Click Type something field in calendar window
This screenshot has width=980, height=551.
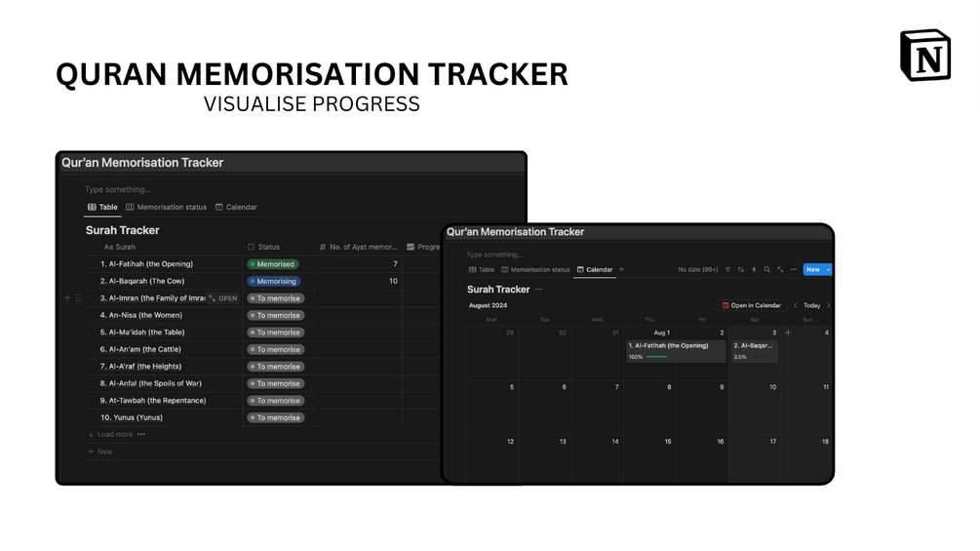[494, 255]
